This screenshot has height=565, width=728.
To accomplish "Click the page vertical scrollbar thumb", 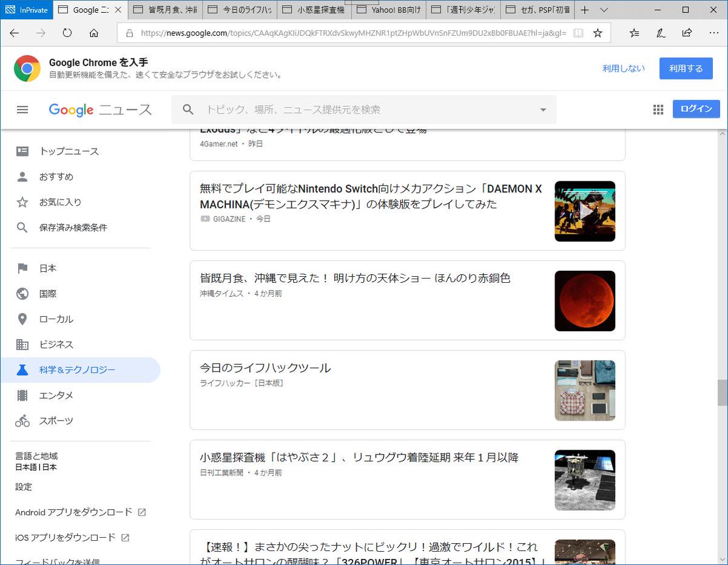I will (722, 393).
